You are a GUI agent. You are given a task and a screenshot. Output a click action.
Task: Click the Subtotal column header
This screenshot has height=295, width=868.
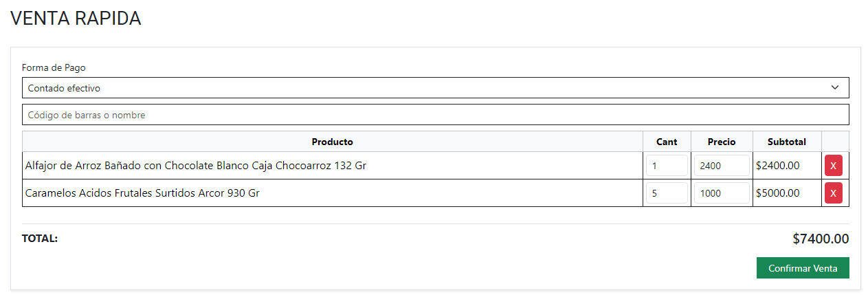[787, 142]
